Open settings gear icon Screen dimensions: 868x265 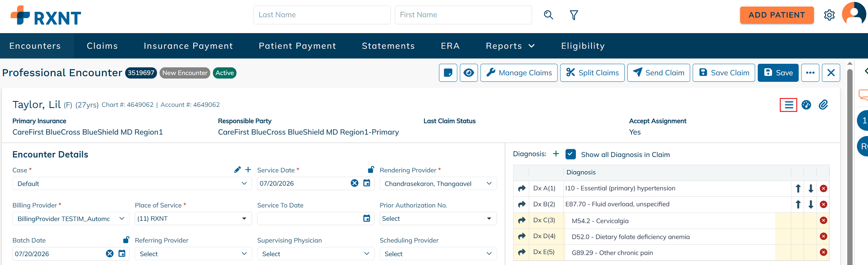(829, 15)
